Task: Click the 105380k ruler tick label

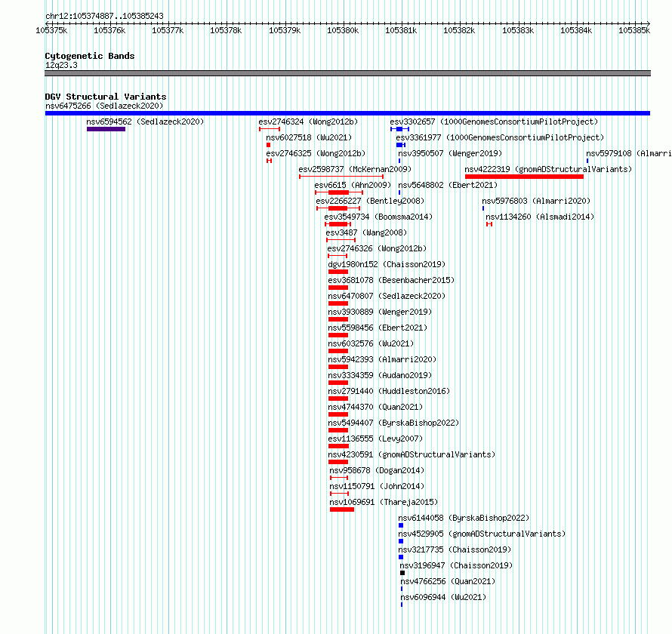Action: coord(343,30)
